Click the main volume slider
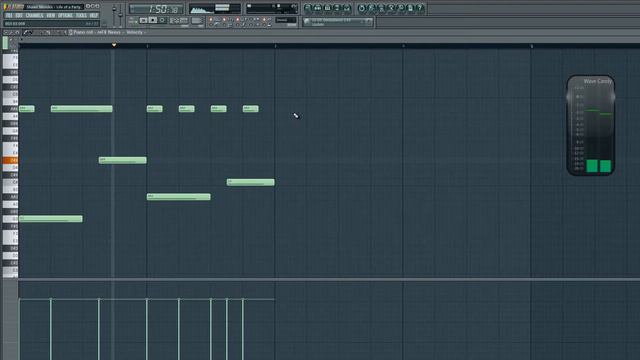The height and width of the screenshot is (360, 640). tap(114, 14)
